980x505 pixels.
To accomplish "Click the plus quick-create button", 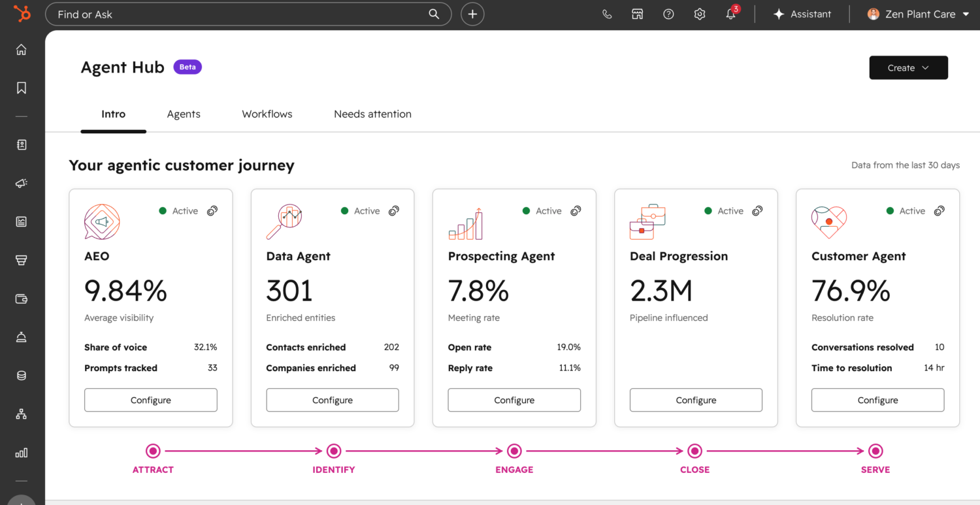I will (x=472, y=14).
